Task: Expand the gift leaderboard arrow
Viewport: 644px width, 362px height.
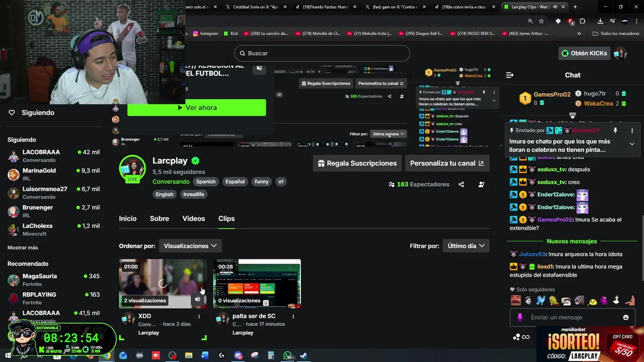Action: click(572, 116)
